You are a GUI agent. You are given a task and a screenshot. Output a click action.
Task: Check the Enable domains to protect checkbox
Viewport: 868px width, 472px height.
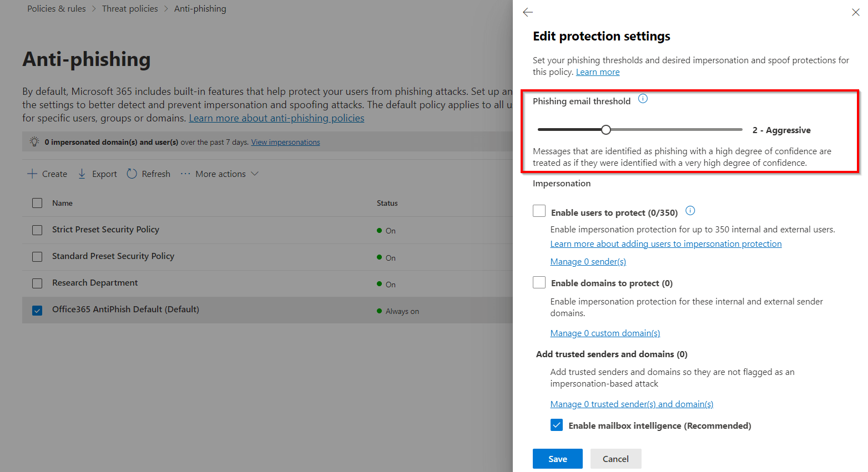tap(539, 282)
